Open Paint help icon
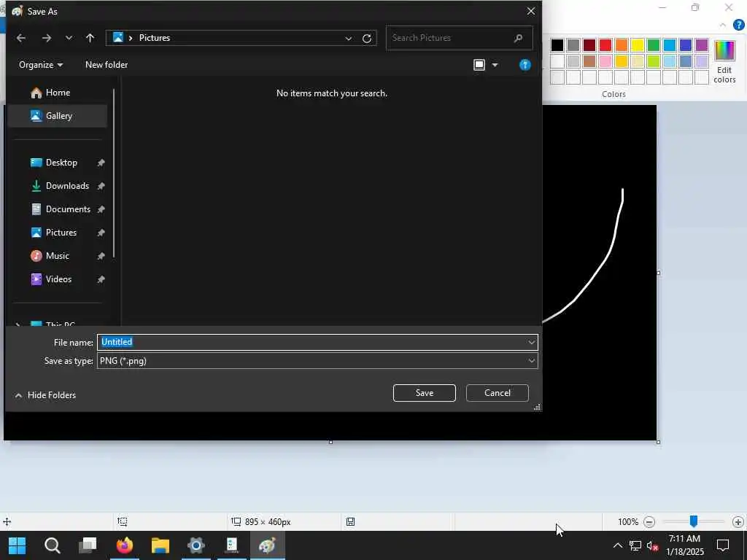Image resolution: width=747 pixels, height=560 pixels. (x=738, y=25)
